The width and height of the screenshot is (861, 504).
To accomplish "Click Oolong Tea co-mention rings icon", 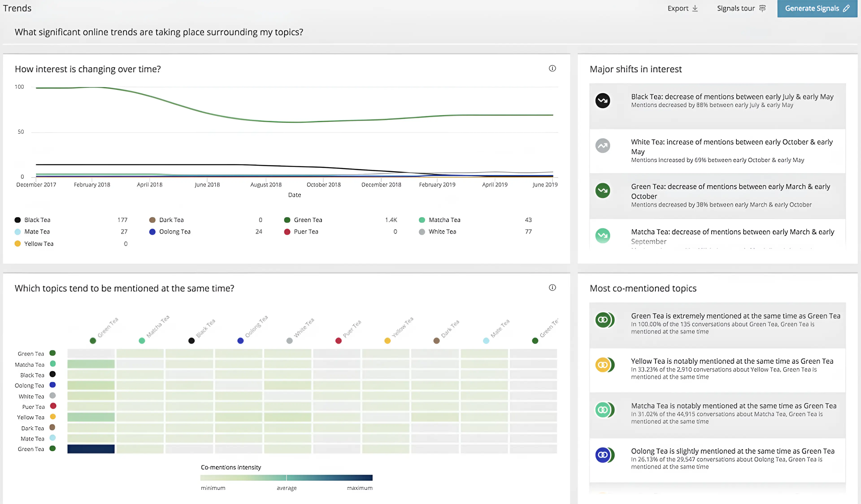I will [605, 455].
